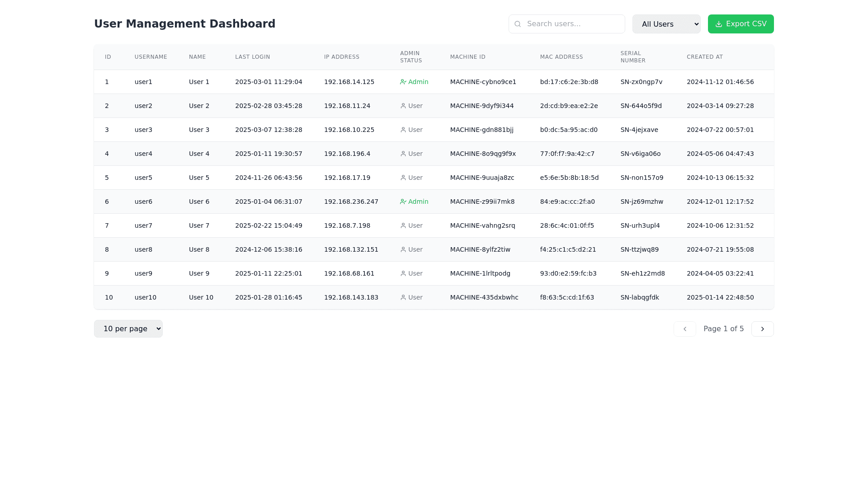Image resolution: width=868 pixels, height=488 pixels.
Task: Click the Admin Status column header
Action: coord(410,57)
